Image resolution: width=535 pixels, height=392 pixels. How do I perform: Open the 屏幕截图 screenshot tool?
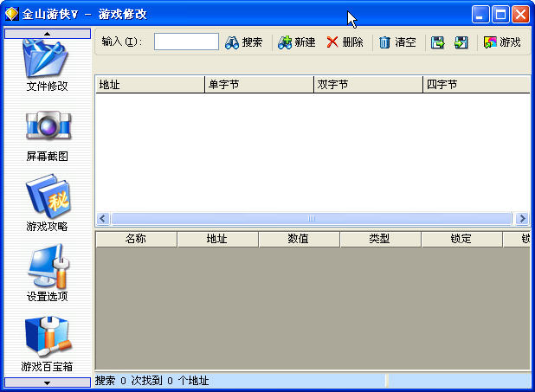click(x=47, y=134)
